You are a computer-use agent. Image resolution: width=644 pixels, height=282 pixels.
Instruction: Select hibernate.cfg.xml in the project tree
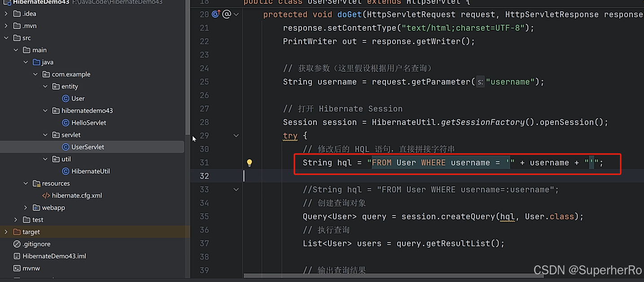(77, 195)
